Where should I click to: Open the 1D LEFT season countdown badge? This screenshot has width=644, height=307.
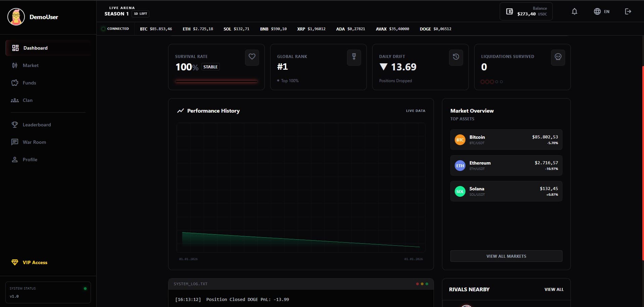click(x=140, y=14)
